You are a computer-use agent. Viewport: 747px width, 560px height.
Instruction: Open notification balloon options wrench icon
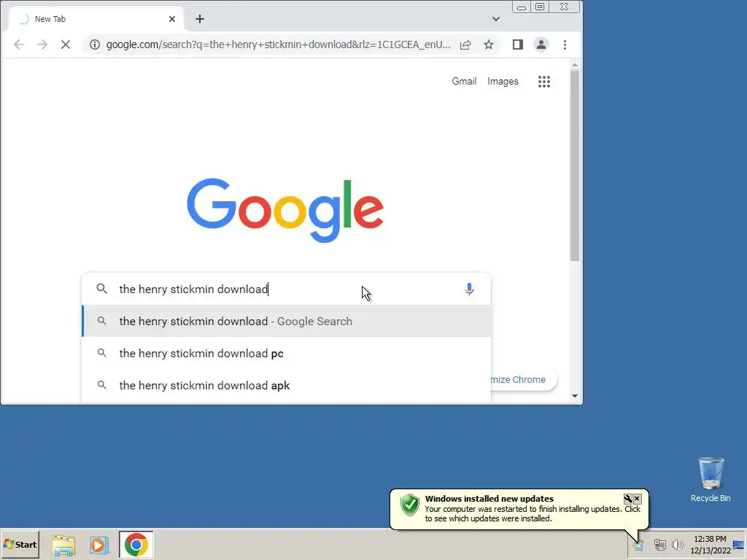628,499
